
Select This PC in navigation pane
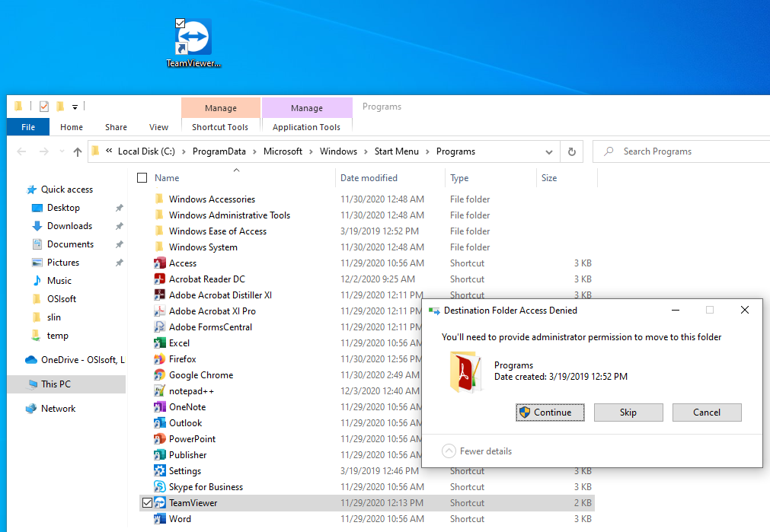55,384
